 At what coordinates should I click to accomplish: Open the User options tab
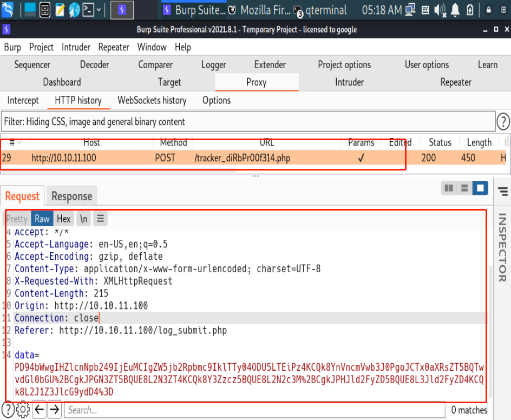[x=427, y=64]
